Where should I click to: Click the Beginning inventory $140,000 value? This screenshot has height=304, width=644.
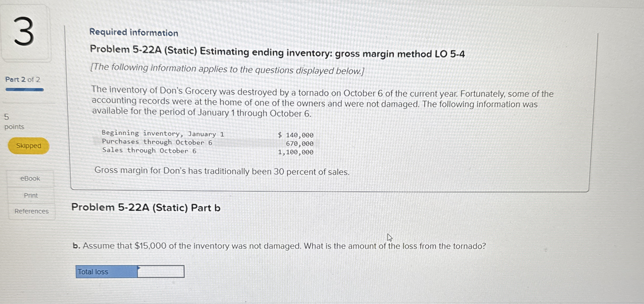[x=295, y=135]
